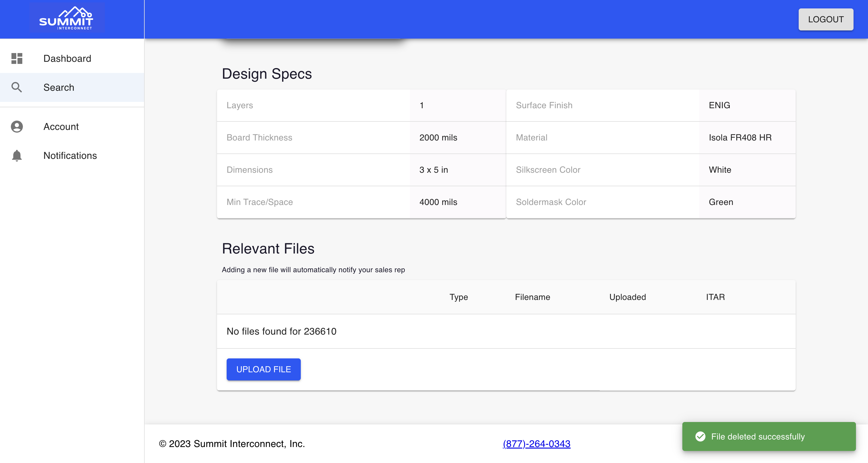Log out using the LOGOUT button
Viewport: 868px width, 463px height.
click(826, 20)
